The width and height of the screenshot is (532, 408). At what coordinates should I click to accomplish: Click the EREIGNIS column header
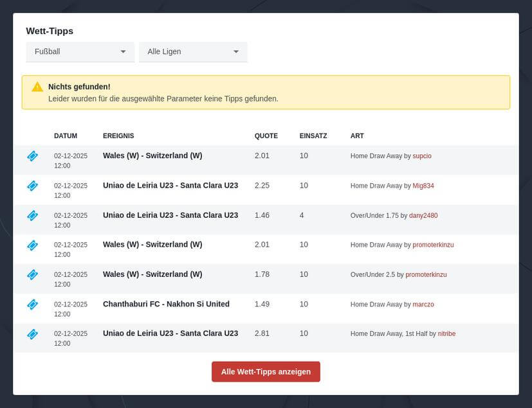pos(118,136)
